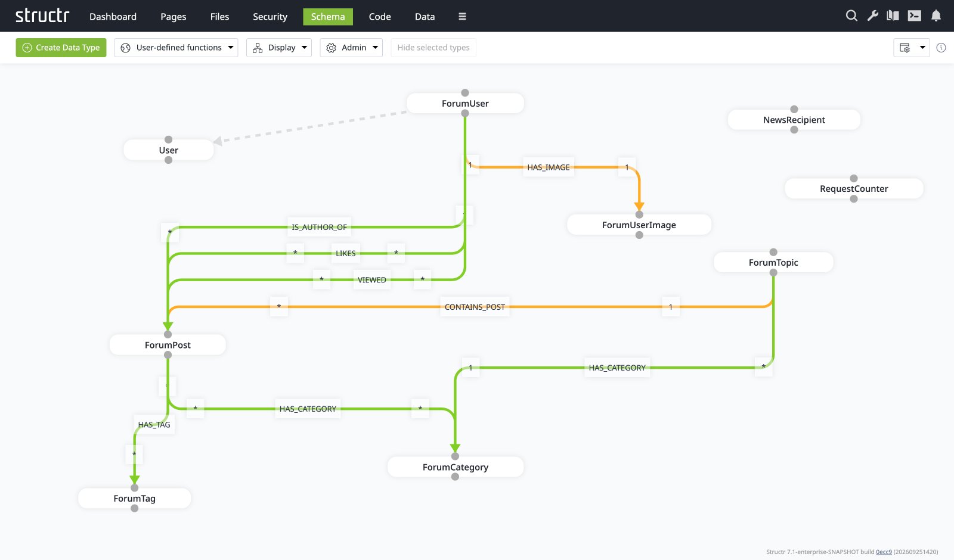Click Create Data Type button
The width and height of the screenshot is (954, 560).
61,48
